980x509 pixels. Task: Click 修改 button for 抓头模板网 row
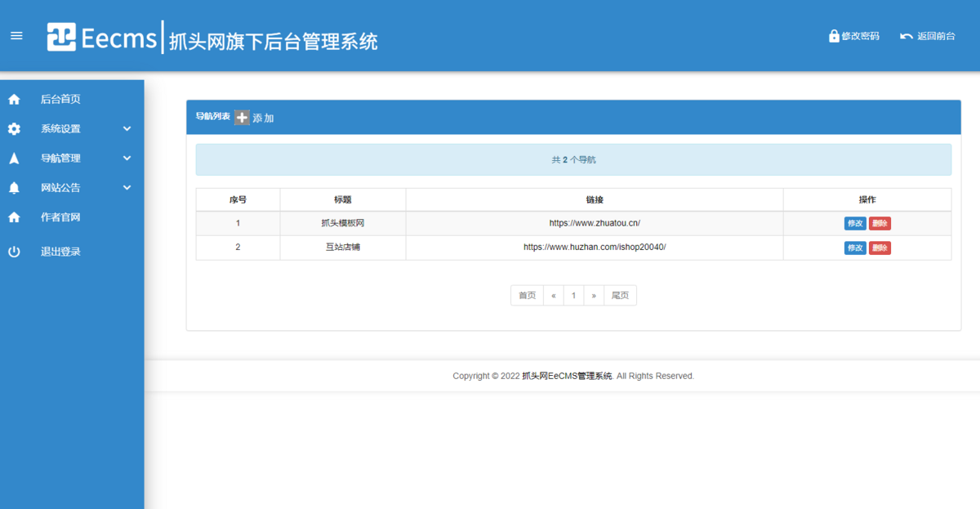855,223
